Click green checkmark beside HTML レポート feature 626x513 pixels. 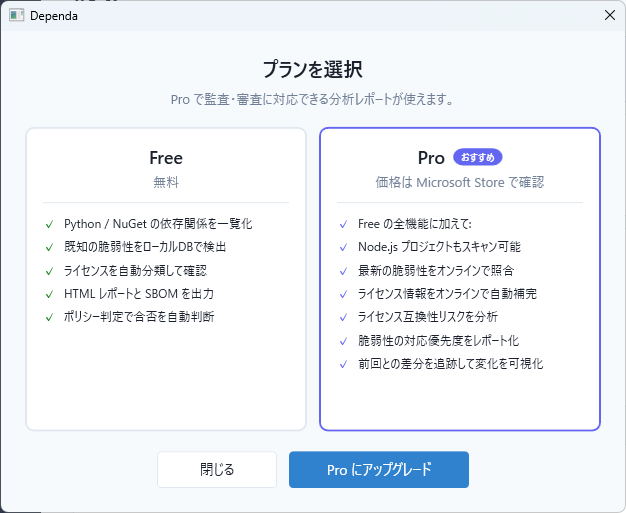50,294
